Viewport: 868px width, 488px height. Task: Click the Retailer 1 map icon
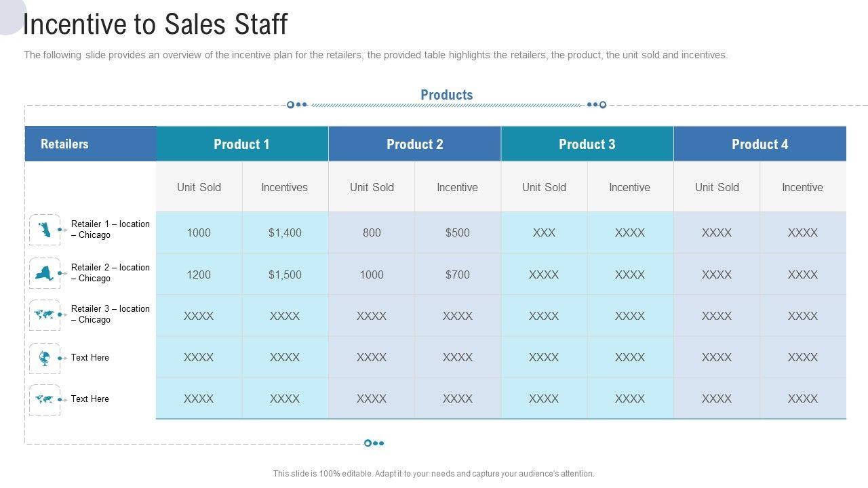(x=45, y=230)
